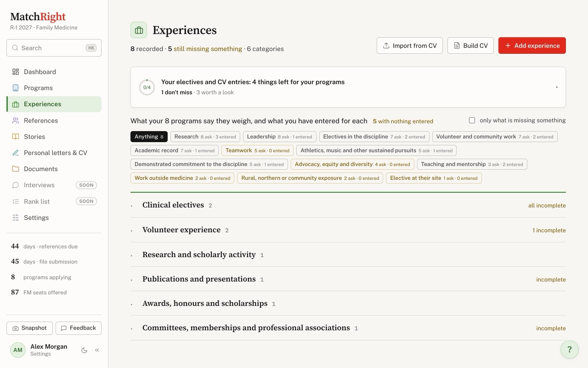Select Advocacy, equity and diversity chip

coord(352,164)
